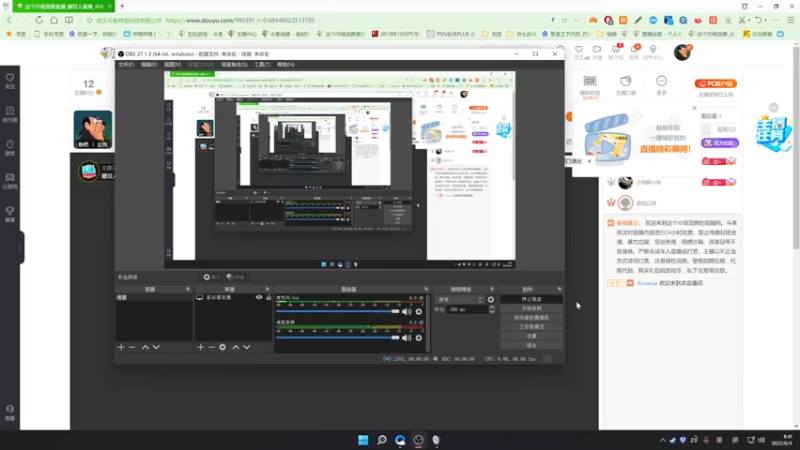800x450 pixels.
Task: Open the Help menu in OBS
Action: coord(286,65)
